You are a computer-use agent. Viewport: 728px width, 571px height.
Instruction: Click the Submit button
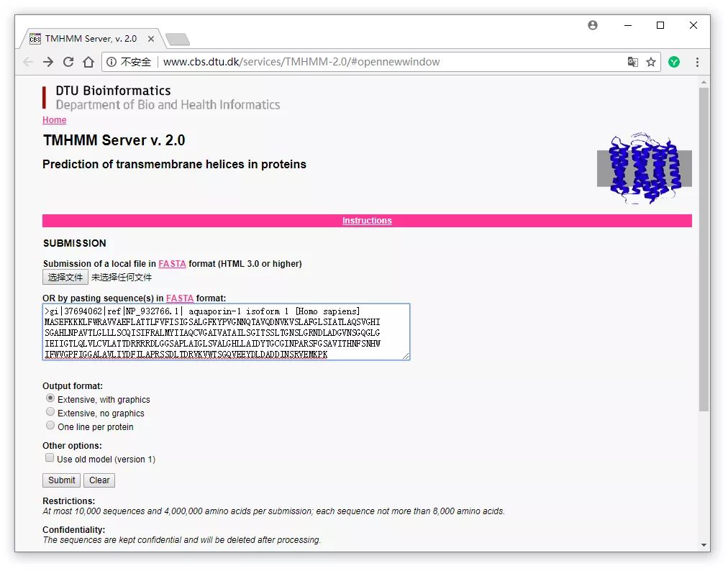(61, 480)
